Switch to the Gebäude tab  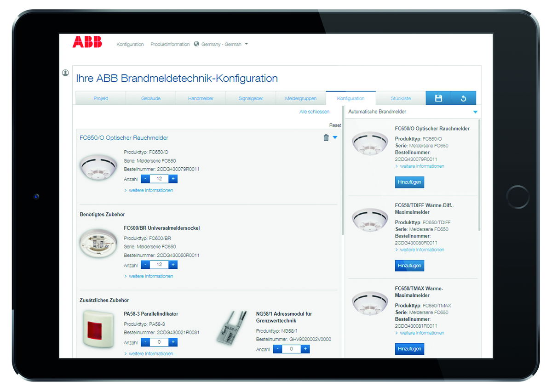coord(151,98)
